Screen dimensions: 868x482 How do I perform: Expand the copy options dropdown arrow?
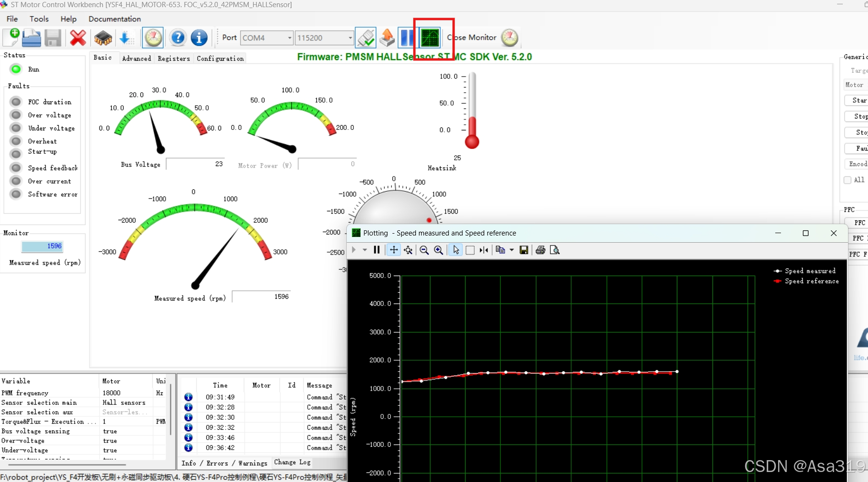pyautogui.click(x=512, y=250)
